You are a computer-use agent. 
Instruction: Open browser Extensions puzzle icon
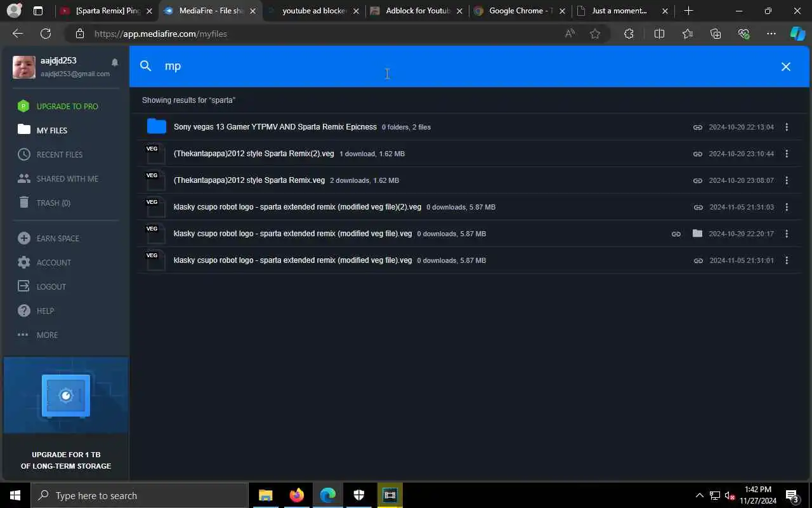pyautogui.click(x=629, y=34)
